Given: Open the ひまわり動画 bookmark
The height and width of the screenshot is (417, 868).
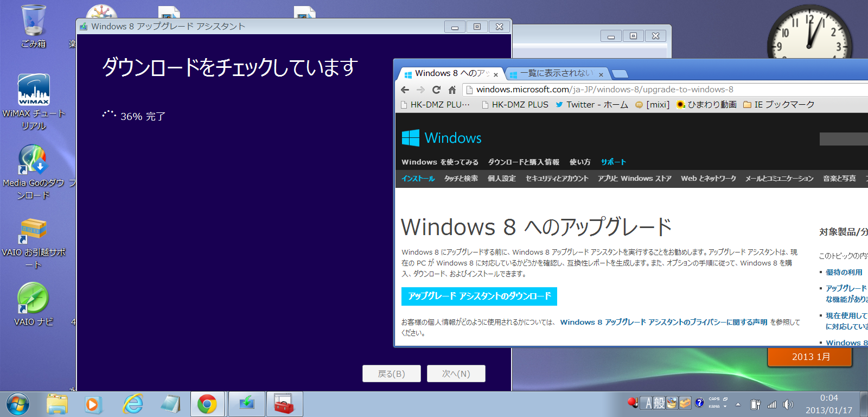Looking at the screenshot, I should [706, 105].
